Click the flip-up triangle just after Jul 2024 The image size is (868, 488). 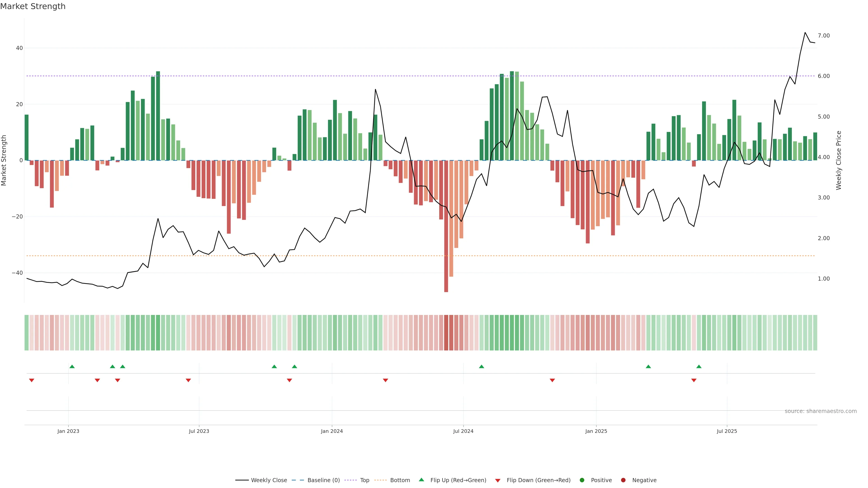(x=481, y=366)
